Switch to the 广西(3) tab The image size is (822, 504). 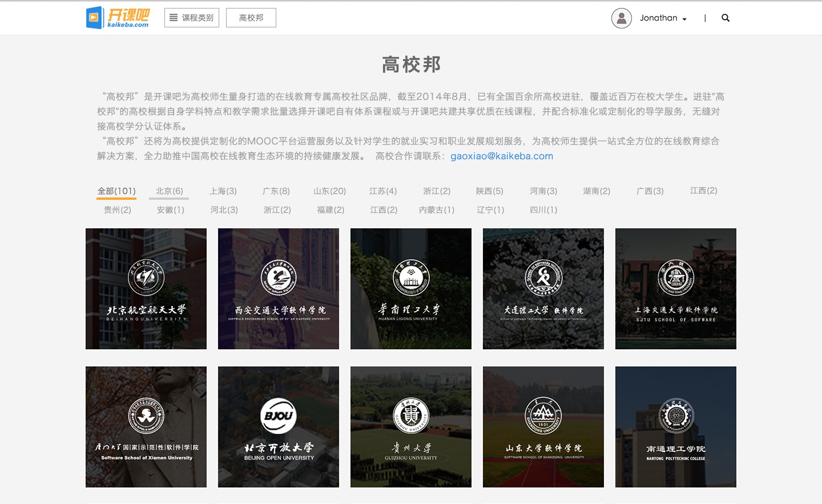click(x=650, y=191)
